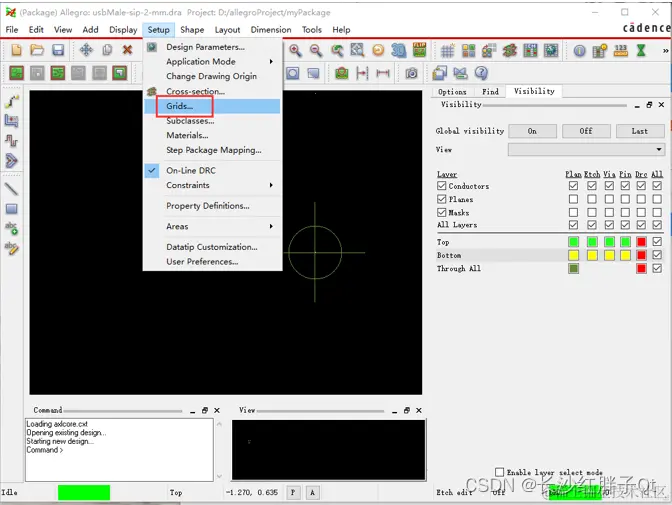Select the Edit Text abc pencil tool
This screenshot has width=672, height=505.
pyautogui.click(x=12, y=248)
